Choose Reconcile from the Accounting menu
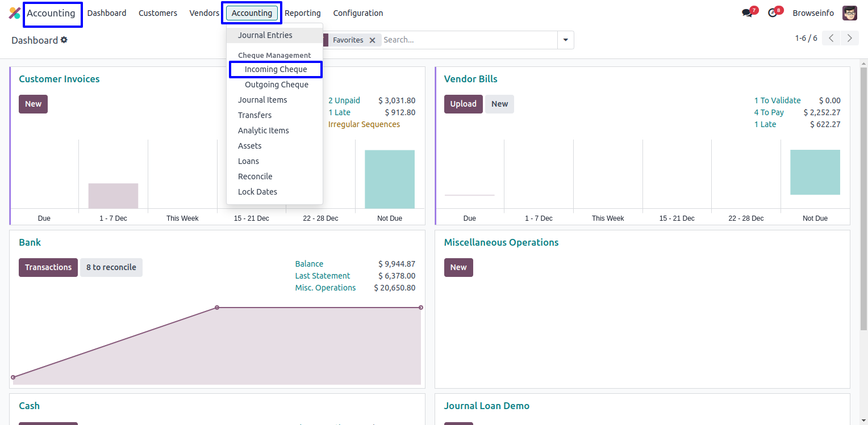Screen dimensions: 868x425 (255, 176)
